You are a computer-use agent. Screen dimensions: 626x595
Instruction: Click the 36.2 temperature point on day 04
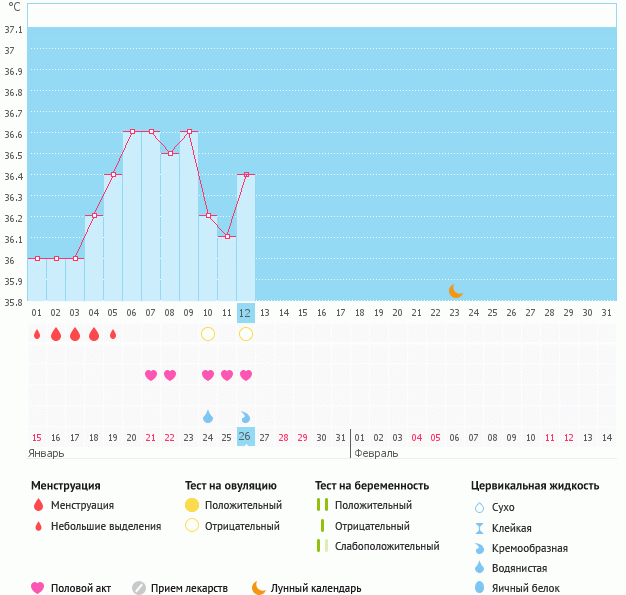pos(94,215)
